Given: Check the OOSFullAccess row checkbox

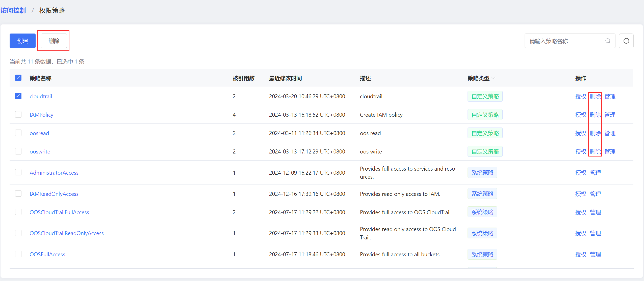Looking at the screenshot, I should (x=18, y=254).
